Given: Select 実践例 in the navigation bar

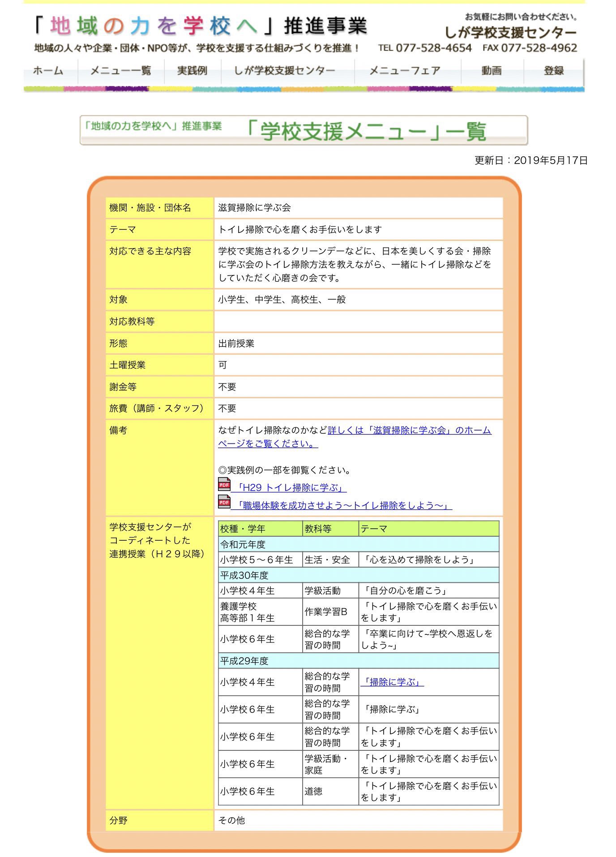Looking at the screenshot, I should pos(192,71).
